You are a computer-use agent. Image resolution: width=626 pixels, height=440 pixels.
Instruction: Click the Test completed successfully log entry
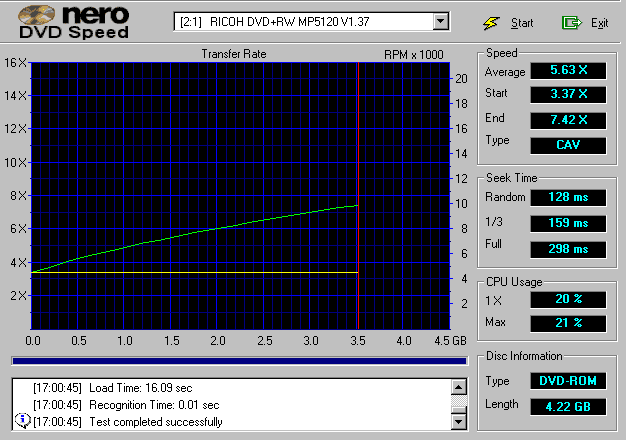156,422
